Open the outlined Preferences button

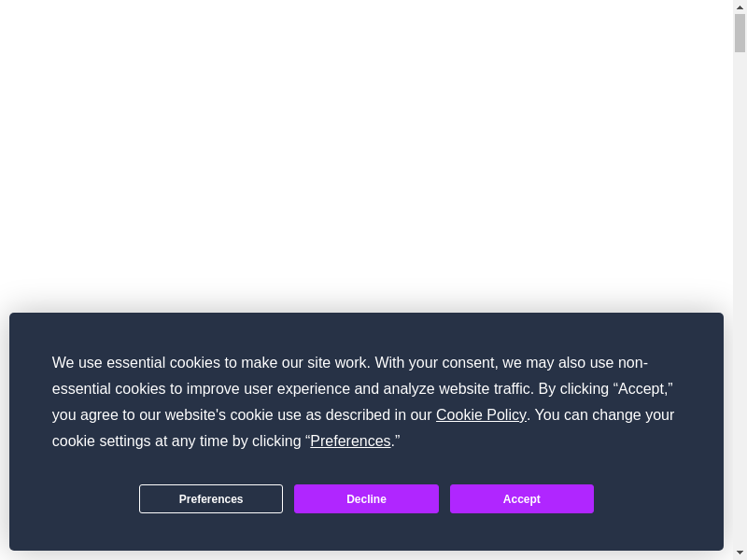(x=211, y=498)
